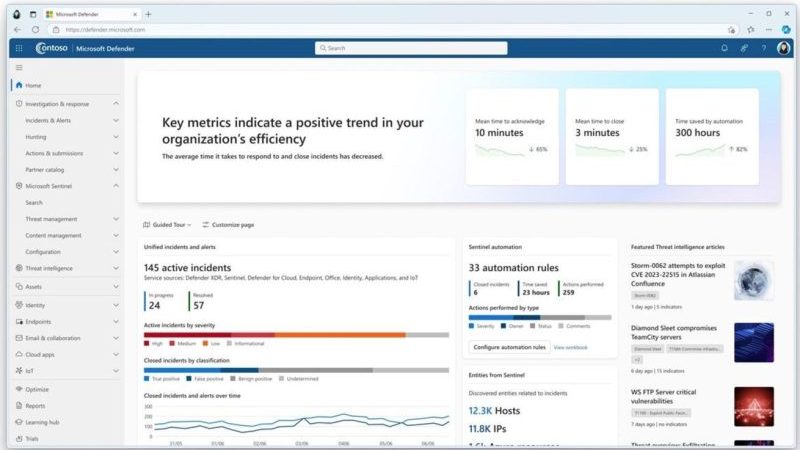Viewport: 800px width, 450px height.
Task: Click the Threat intelligence icon
Action: (x=19, y=268)
